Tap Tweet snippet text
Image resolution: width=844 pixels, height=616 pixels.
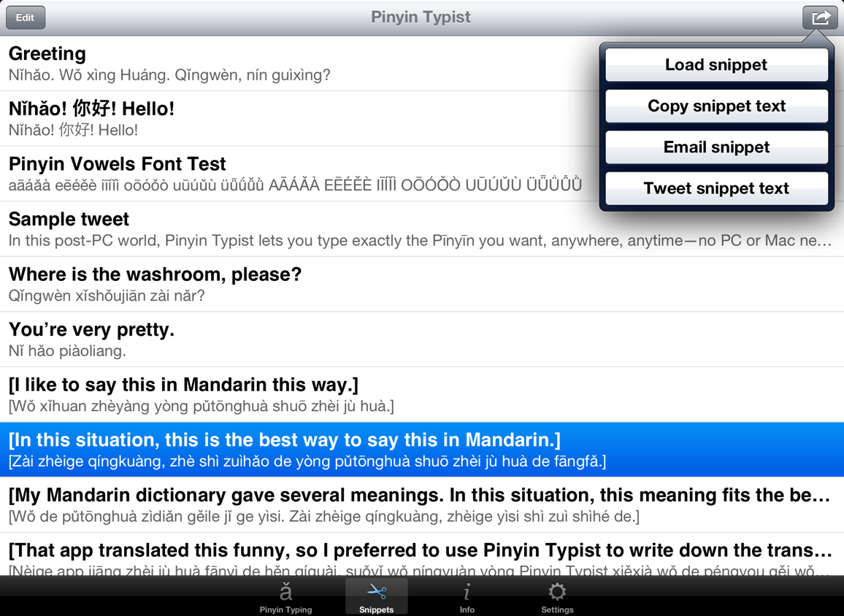click(716, 188)
